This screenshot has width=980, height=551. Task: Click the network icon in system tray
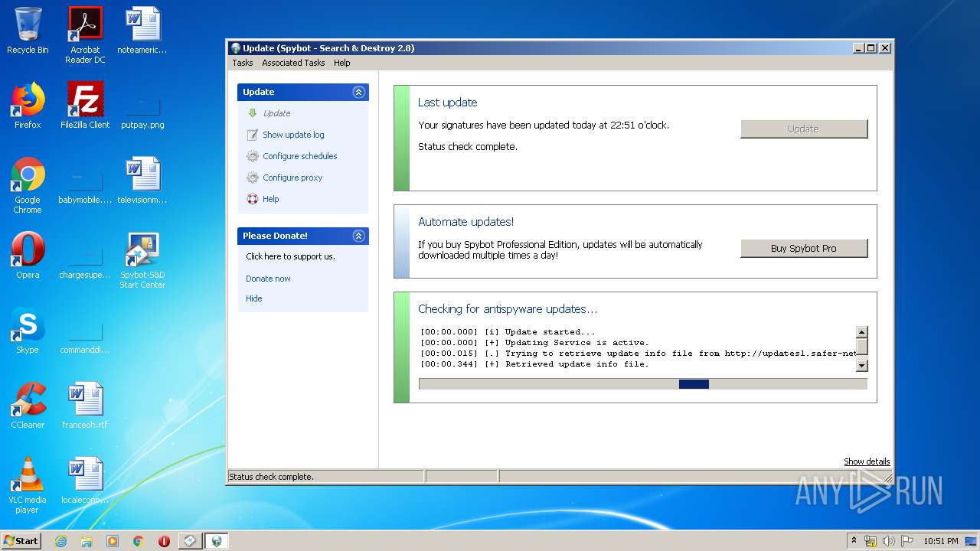point(871,541)
